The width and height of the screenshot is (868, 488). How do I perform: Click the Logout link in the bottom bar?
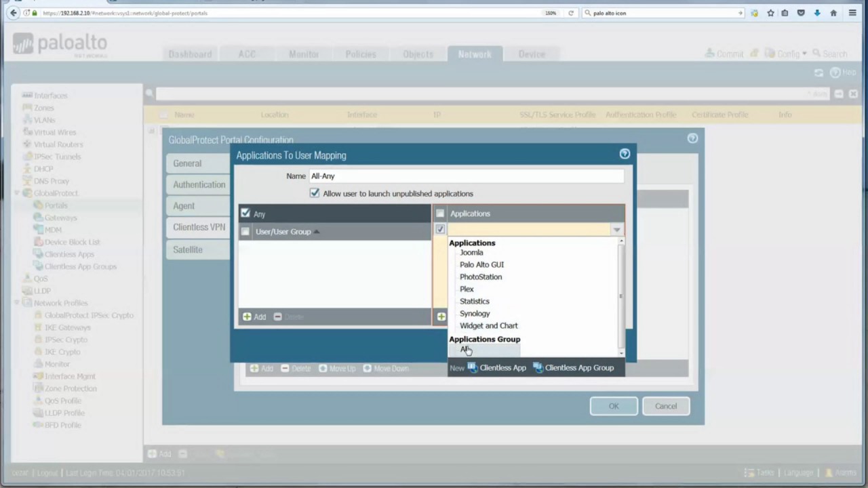[47, 472]
